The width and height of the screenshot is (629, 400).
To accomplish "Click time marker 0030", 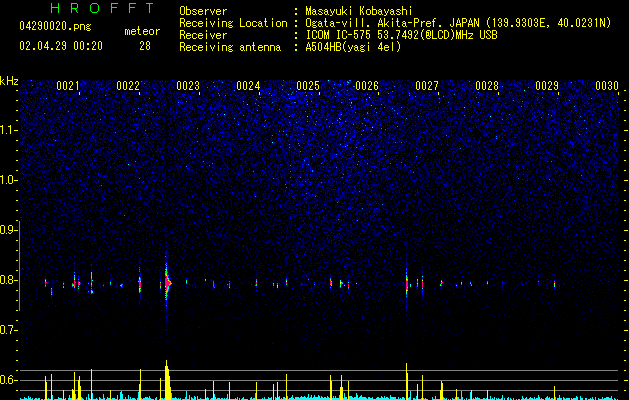I will 607,86.
